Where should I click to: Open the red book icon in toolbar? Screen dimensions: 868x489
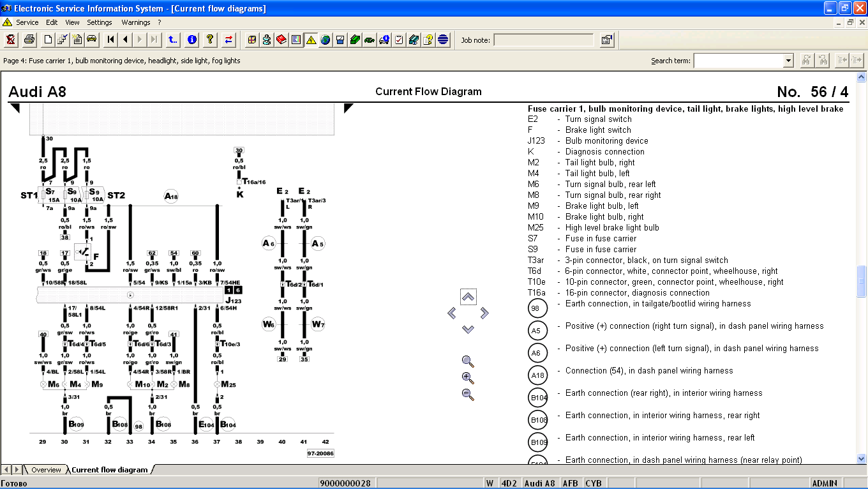(x=281, y=40)
